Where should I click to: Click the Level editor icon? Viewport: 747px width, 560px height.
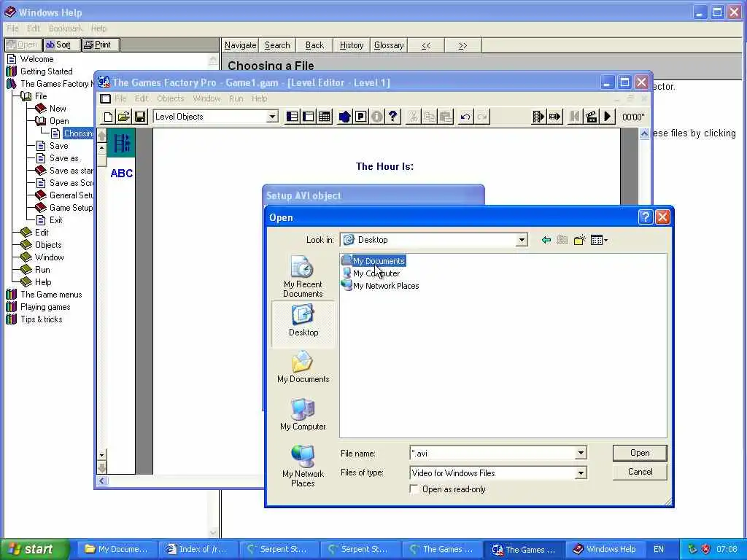(309, 117)
